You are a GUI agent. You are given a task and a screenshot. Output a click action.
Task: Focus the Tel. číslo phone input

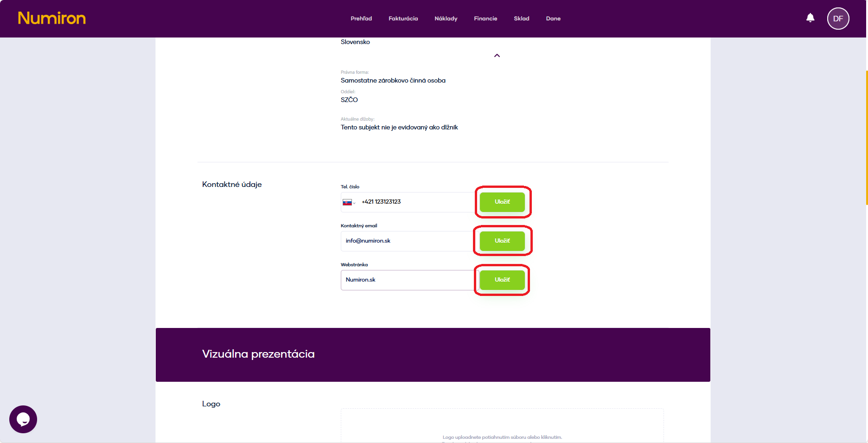click(415, 202)
